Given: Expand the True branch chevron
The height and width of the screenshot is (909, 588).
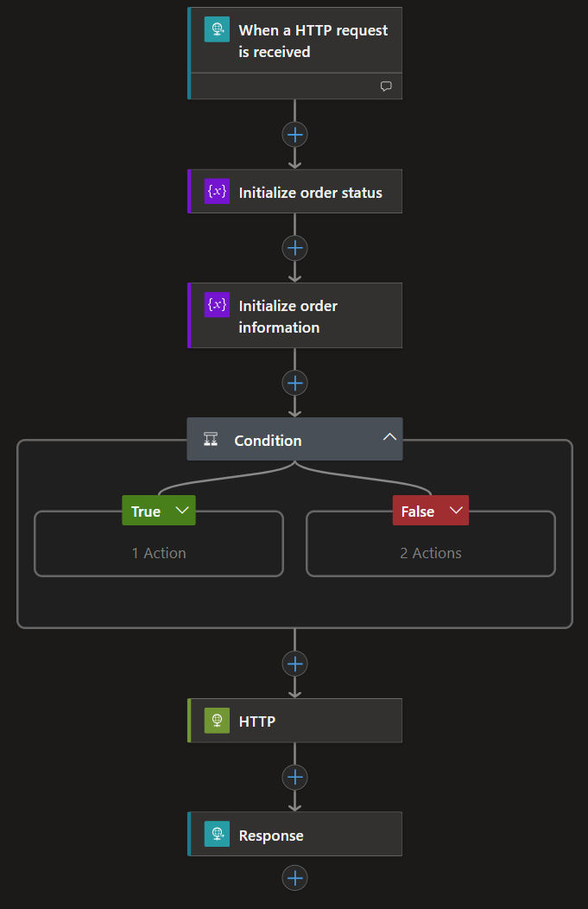Looking at the screenshot, I should click(182, 511).
